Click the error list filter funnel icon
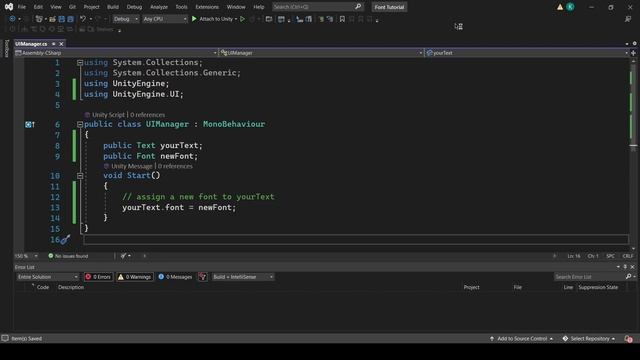This screenshot has height=360, width=640. coord(202,277)
